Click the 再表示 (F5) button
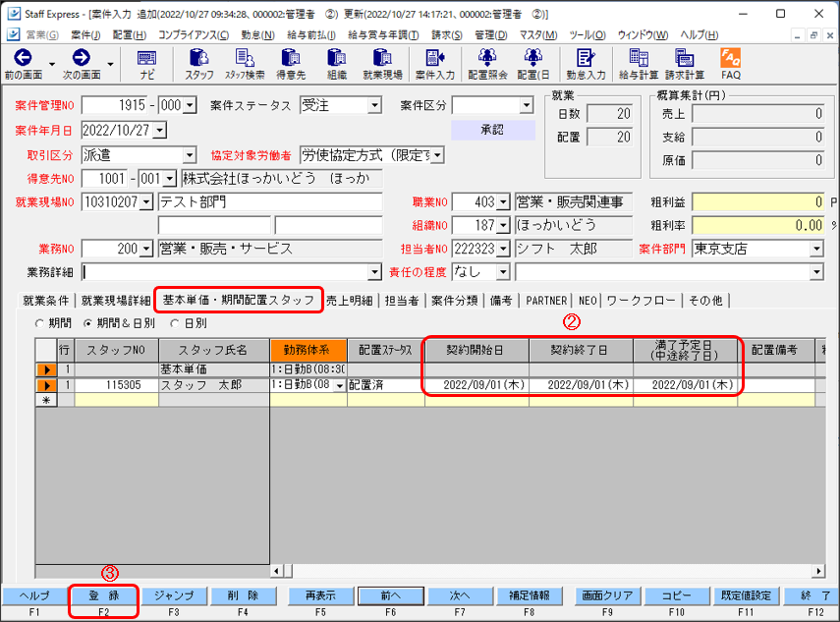The image size is (840, 622). click(320, 595)
